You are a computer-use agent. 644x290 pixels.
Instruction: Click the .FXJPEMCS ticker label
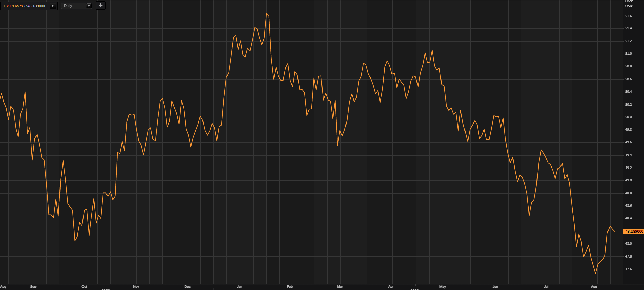click(x=13, y=6)
